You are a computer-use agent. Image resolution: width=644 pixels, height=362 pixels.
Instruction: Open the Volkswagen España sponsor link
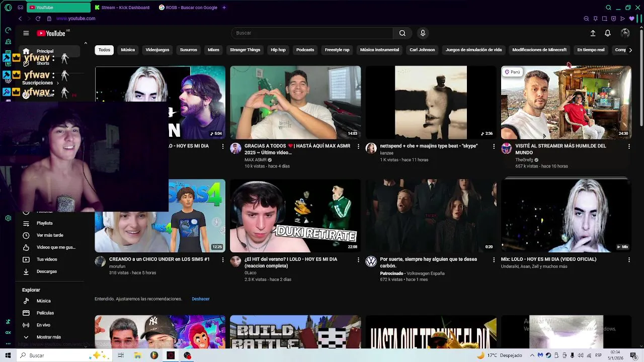[426, 274]
